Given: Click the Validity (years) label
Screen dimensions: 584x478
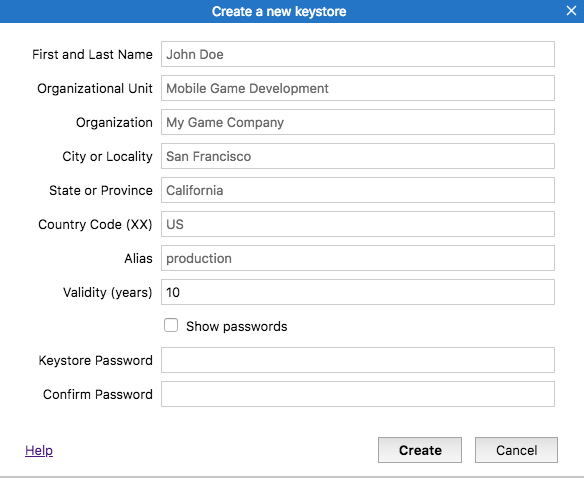Looking at the screenshot, I should [107, 292].
